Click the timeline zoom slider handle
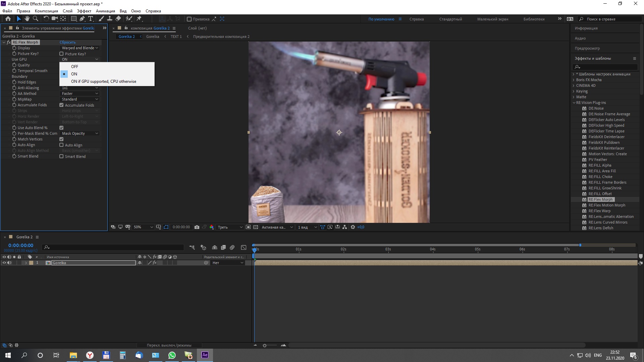This screenshot has height=362, width=644. pyautogui.click(x=265, y=346)
